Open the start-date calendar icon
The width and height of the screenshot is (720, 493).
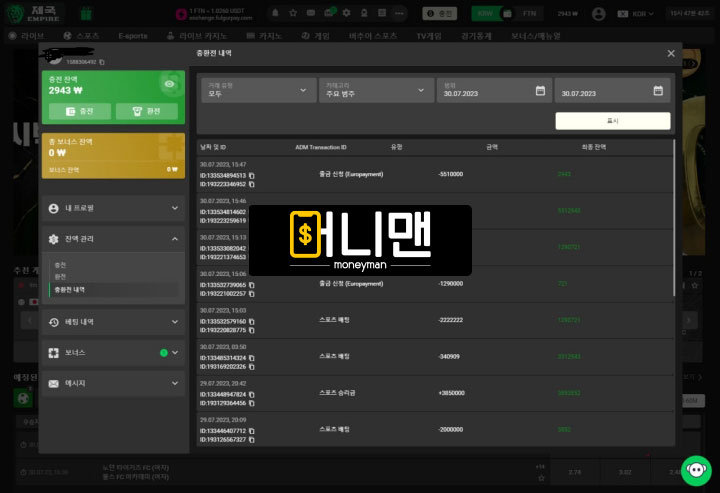540,90
